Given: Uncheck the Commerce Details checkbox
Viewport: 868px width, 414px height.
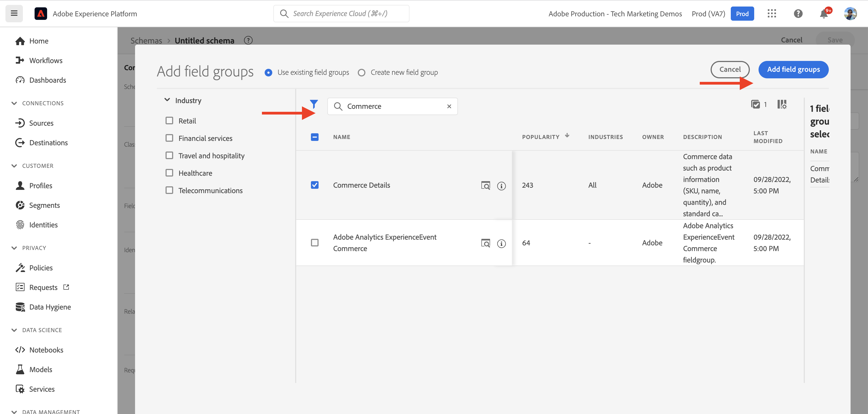Looking at the screenshot, I should pos(314,185).
